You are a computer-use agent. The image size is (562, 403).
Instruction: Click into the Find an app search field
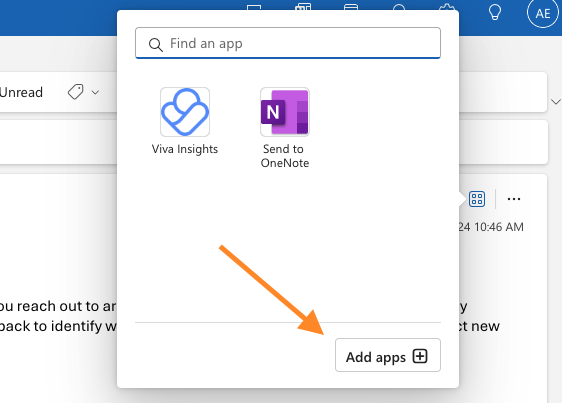coord(288,43)
